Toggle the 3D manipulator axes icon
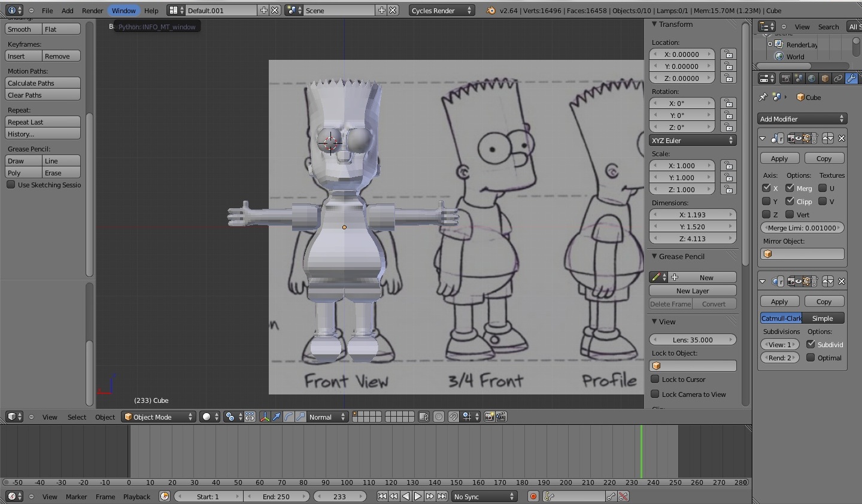862x504 pixels. click(x=265, y=417)
